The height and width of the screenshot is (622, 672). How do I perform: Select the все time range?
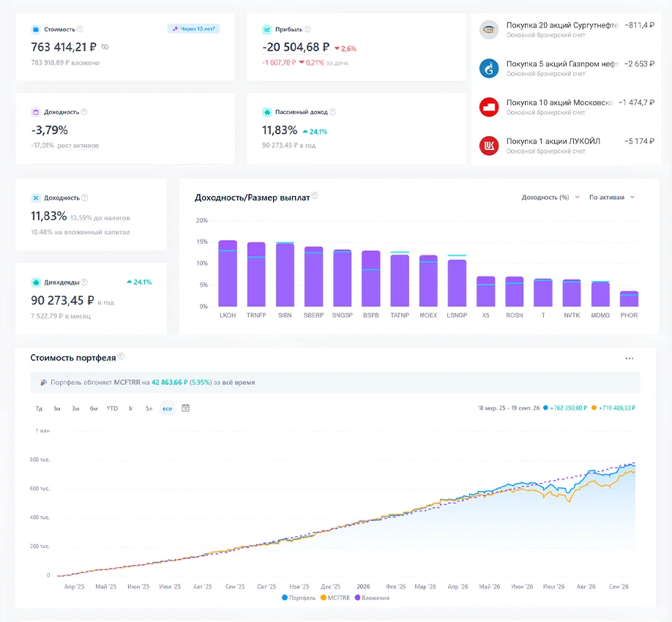pos(167,408)
